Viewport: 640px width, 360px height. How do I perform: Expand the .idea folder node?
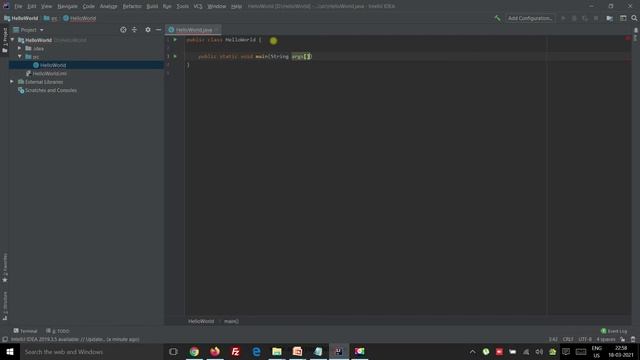point(20,48)
